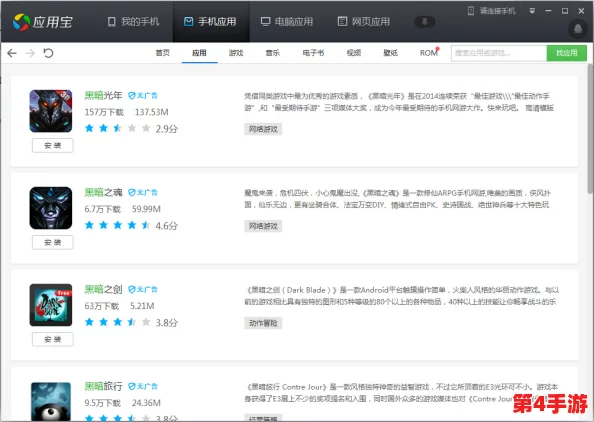Open the 我的手机 tab

click(x=133, y=22)
